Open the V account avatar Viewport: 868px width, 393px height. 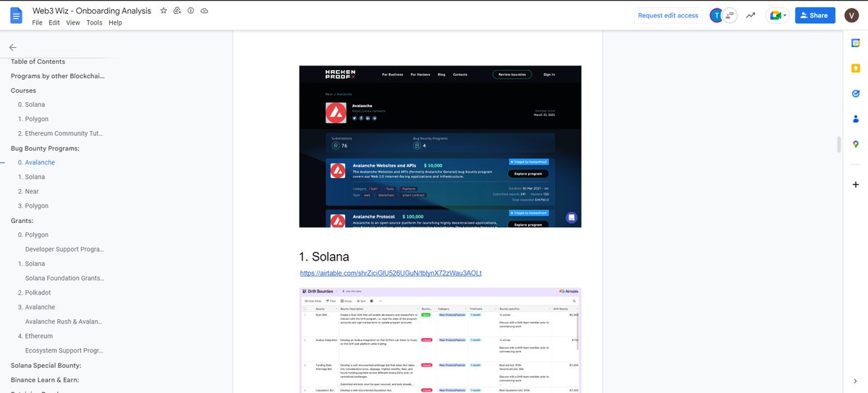coord(851,15)
